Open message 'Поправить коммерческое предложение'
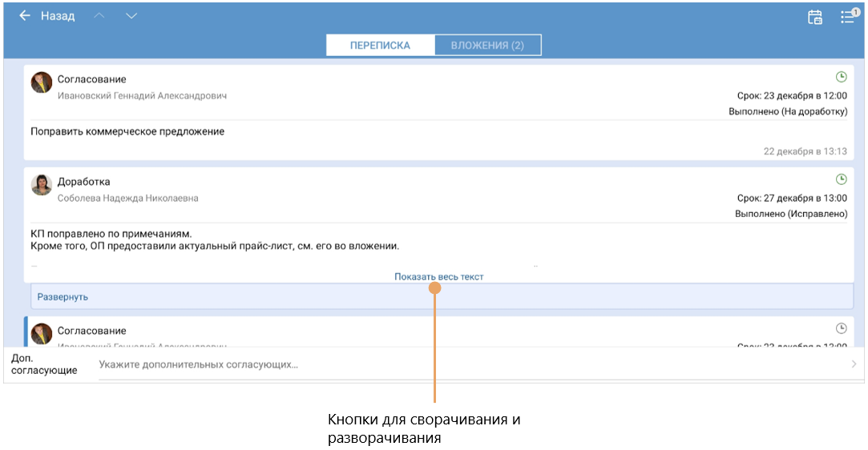The image size is (868, 450). 127,131
